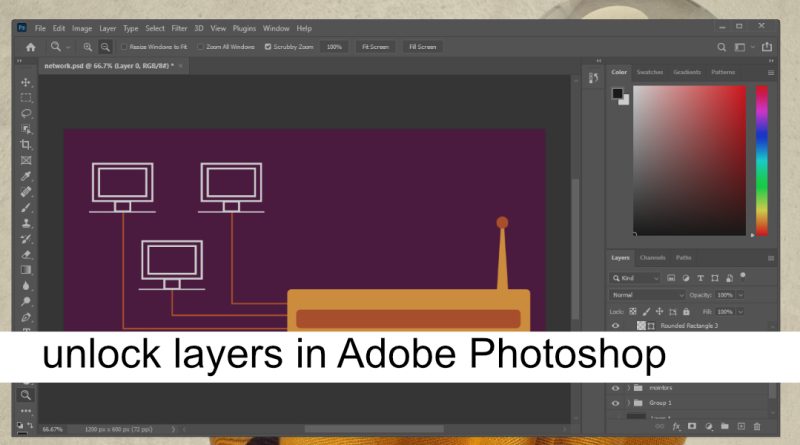Hide the Rounded Rectangle 3 layer

coord(615,326)
